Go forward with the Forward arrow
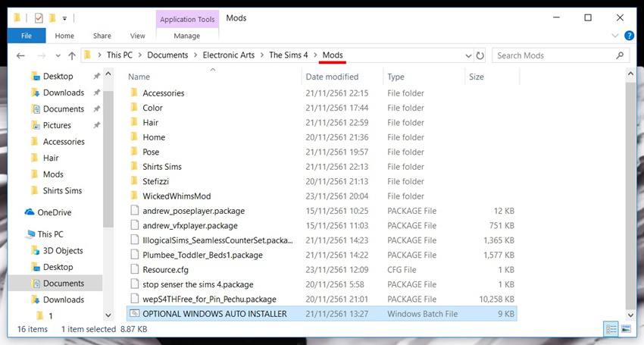Screen dimensions: 644x345 [x=42, y=55]
